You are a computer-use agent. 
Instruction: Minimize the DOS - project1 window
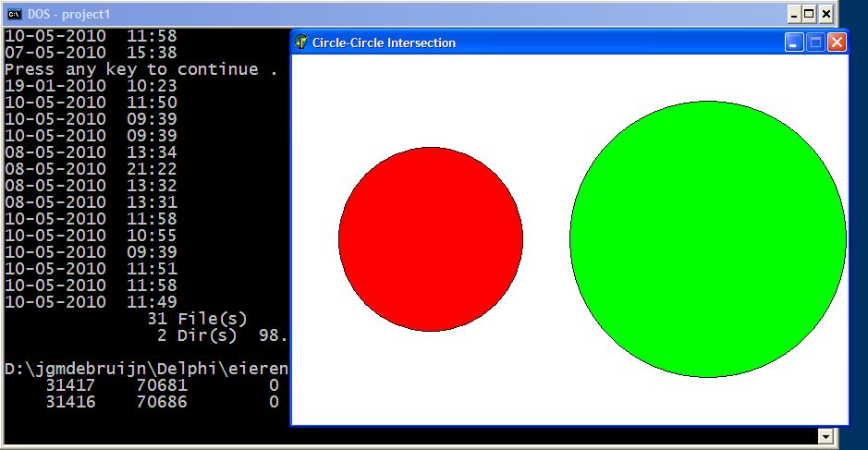pos(793,14)
